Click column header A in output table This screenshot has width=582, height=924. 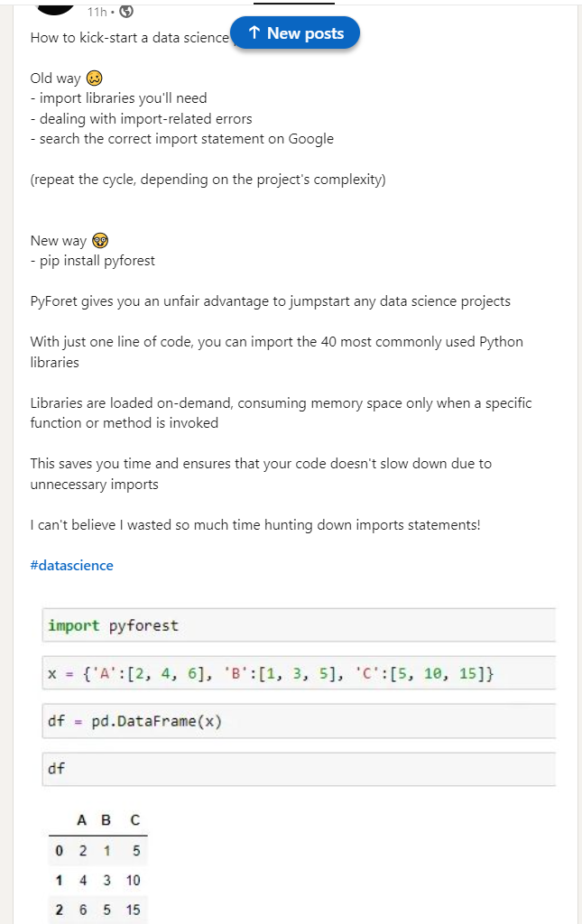[82, 819]
